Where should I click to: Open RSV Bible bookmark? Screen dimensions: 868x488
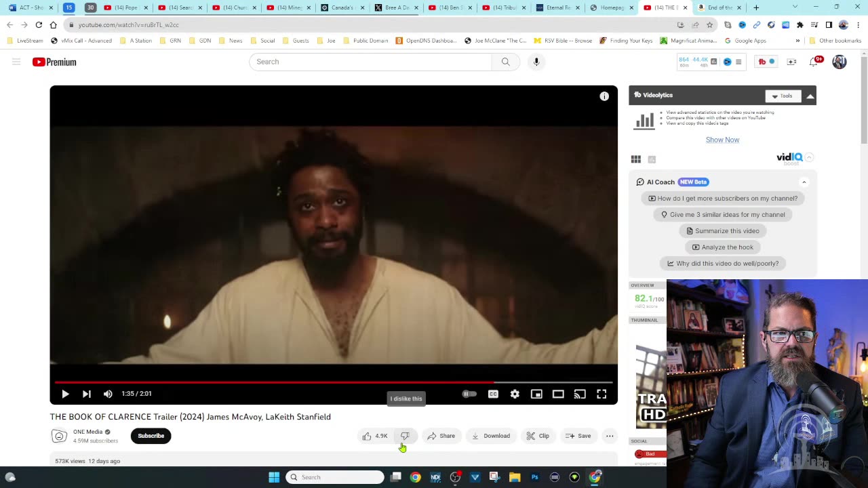[563, 41]
